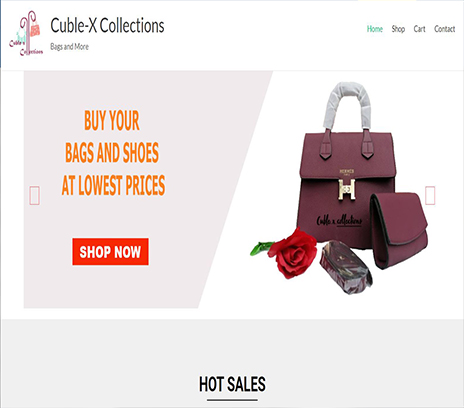Click the gold H clasp on handbag

pyautogui.click(x=347, y=189)
